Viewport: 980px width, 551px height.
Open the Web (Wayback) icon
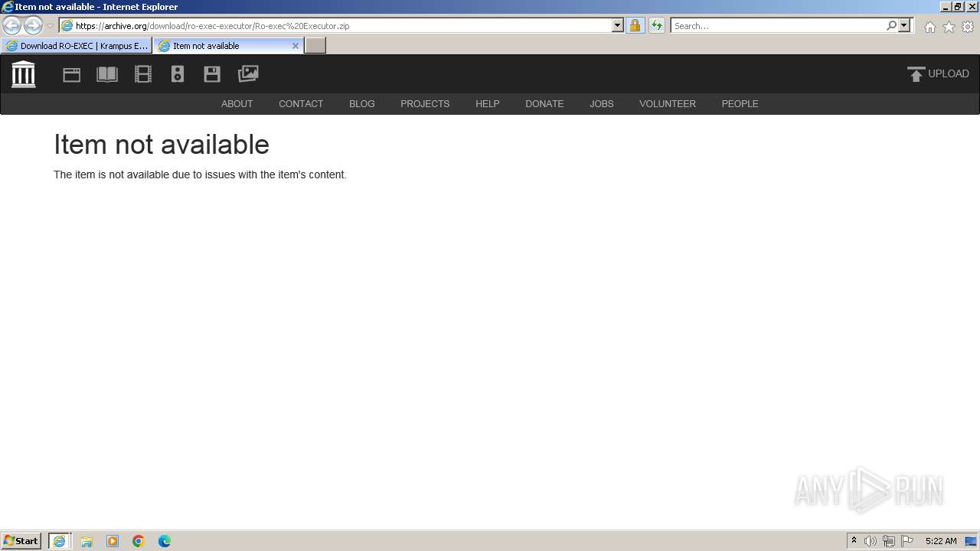(72, 74)
